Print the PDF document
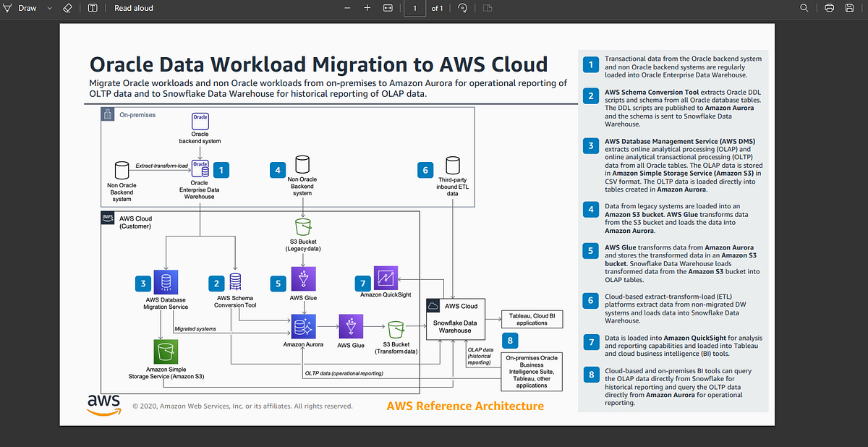This screenshot has height=447, width=868. (829, 8)
